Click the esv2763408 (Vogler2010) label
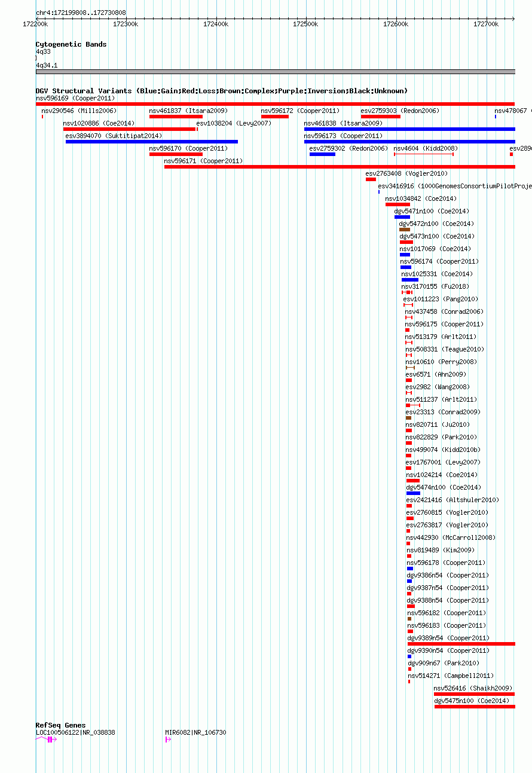 point(406,173)
